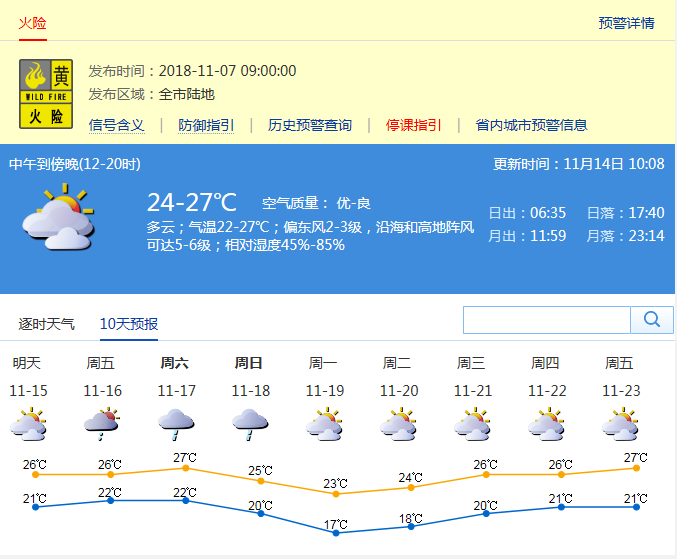Click the search text input field
The height and width of the screenshot is (559, 677).
pyautogui.click(x=546, y=320)
